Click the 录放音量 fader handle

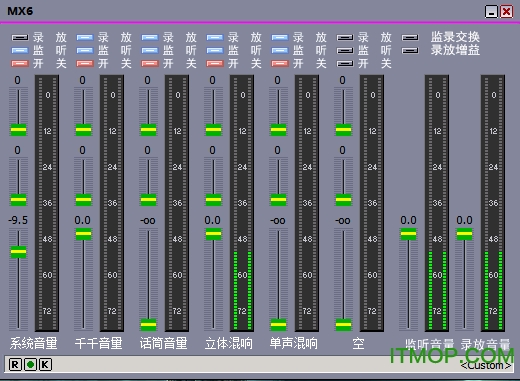[x=464, y=234]
